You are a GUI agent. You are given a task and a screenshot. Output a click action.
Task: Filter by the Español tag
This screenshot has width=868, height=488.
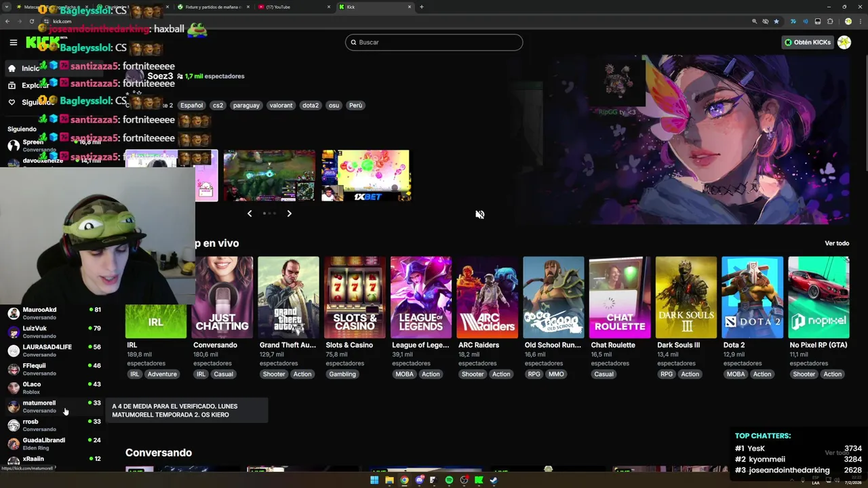(191, 105)
